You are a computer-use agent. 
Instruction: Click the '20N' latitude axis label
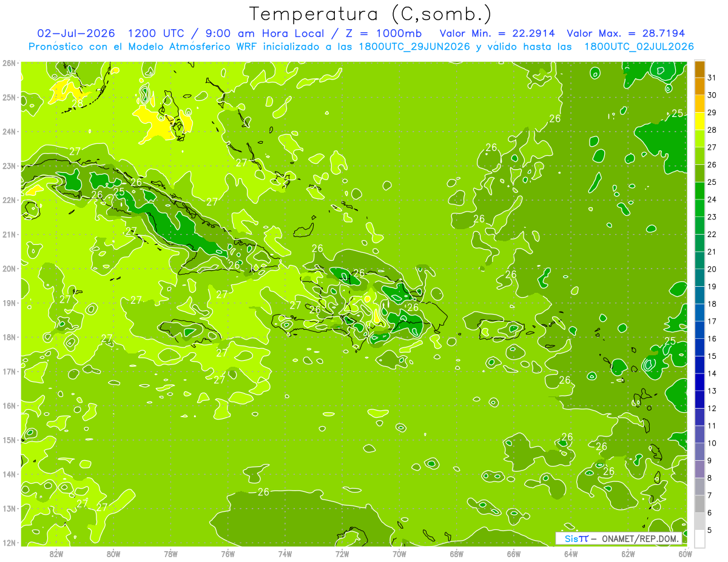click(x=9, y=269)
